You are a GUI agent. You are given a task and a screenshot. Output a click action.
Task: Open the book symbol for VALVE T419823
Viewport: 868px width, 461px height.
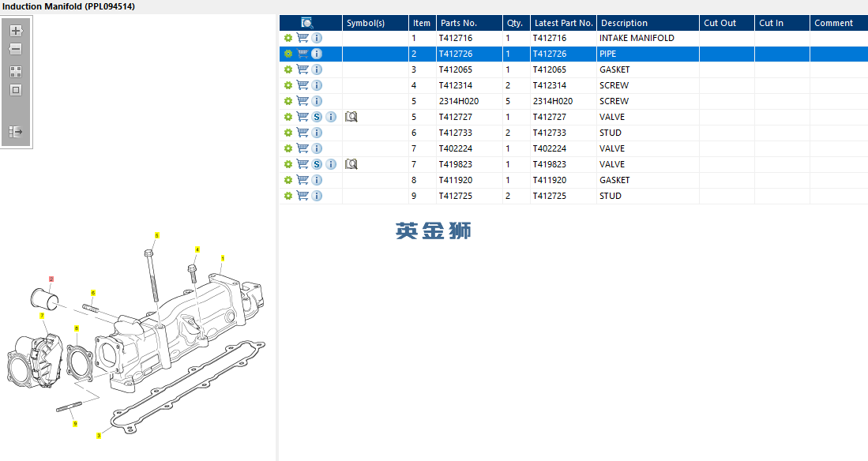(x=351, y=164)
